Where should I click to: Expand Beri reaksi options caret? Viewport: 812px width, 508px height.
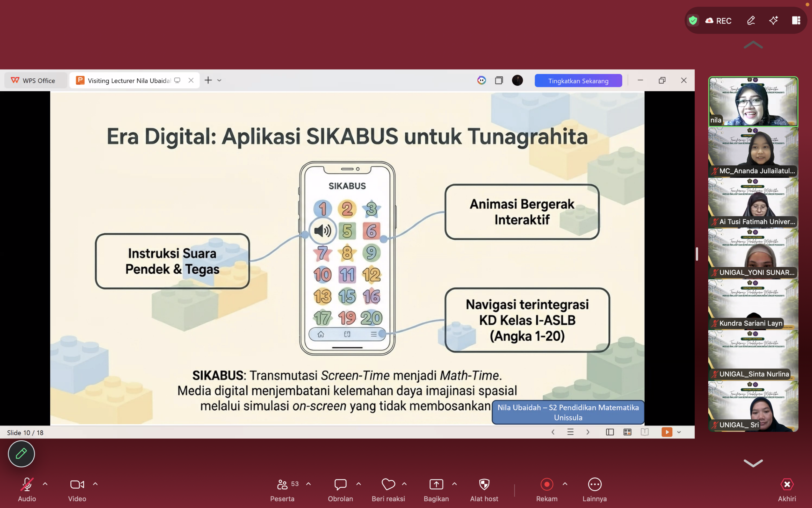[404, 484]
